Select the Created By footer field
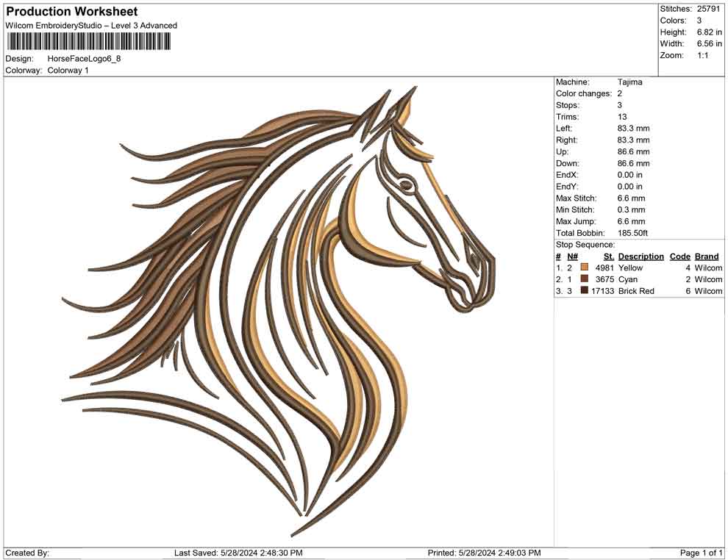Image resolution: width=728 pixels, height=560 pixels. tap(27, 552)
